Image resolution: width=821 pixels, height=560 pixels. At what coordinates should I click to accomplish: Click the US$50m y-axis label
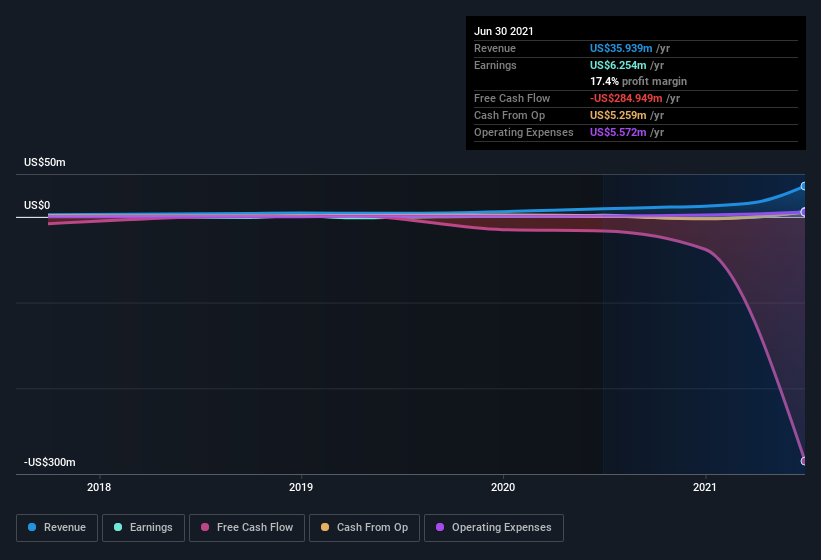point(45,162)
